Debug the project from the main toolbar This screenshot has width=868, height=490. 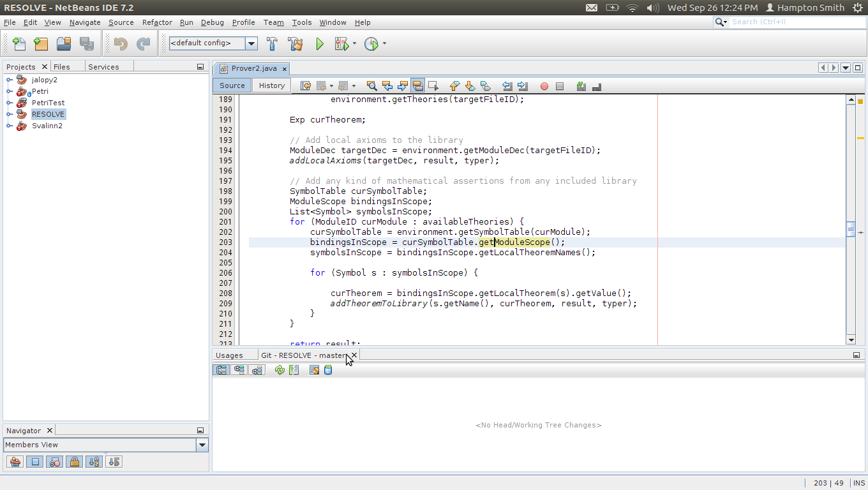click(342, 44)
